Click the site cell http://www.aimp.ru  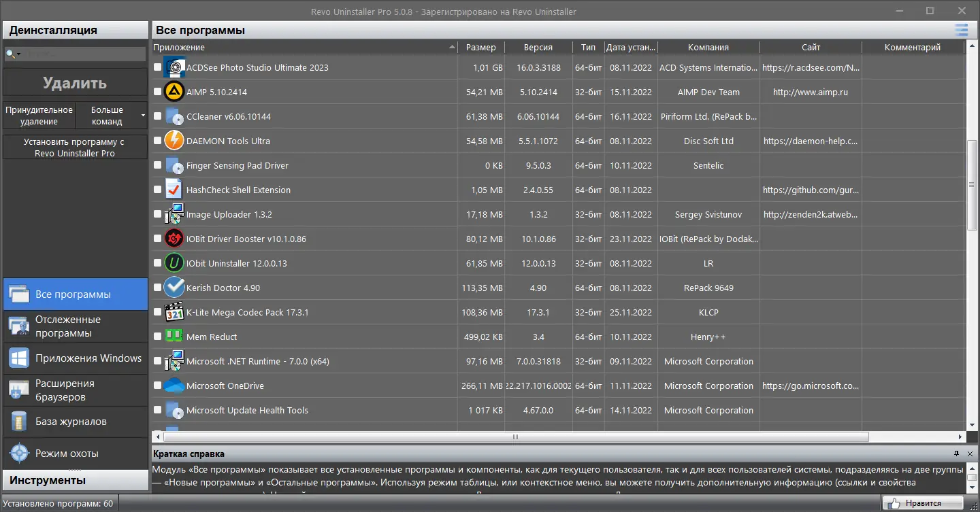pyautogui.click(x=811, y=92)
